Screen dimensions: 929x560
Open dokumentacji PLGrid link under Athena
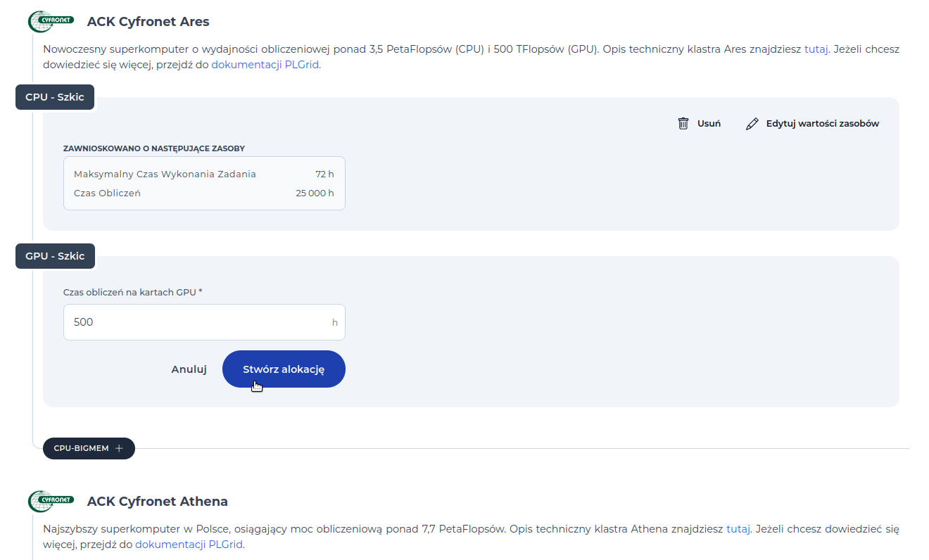(x=189, y=545)
